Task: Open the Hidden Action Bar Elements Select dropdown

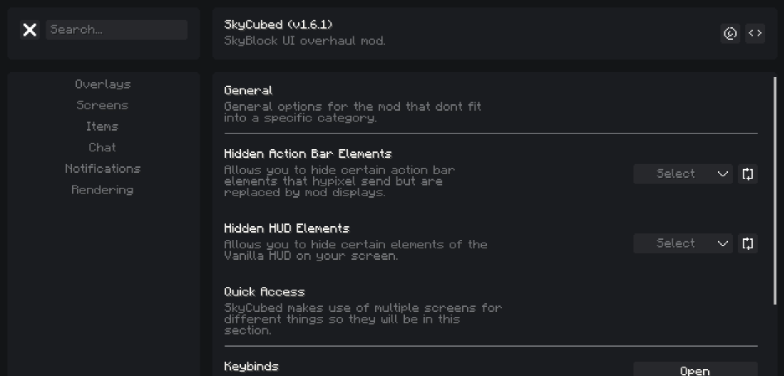Action: pyautogui.click(x=683, y=174)
